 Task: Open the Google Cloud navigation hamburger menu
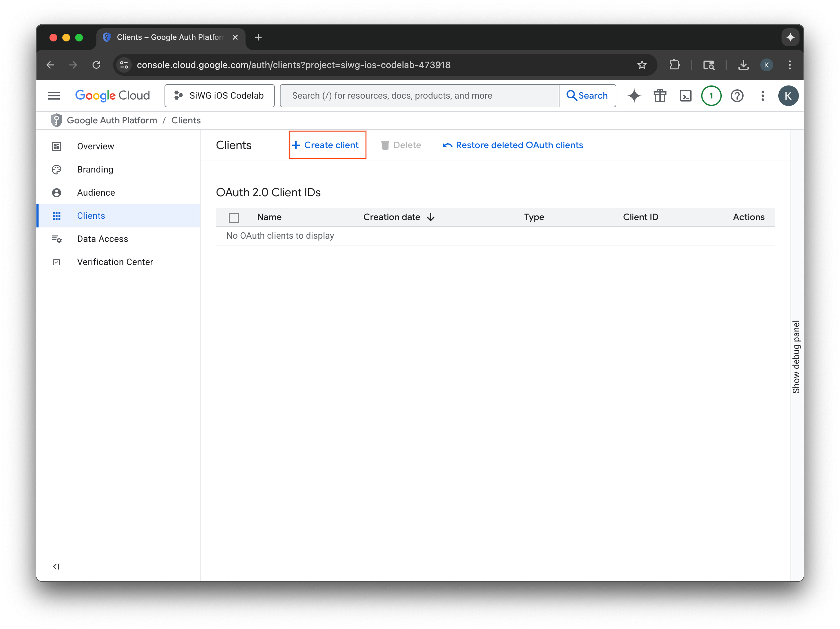pyautogui.click(x=54, y=95)
